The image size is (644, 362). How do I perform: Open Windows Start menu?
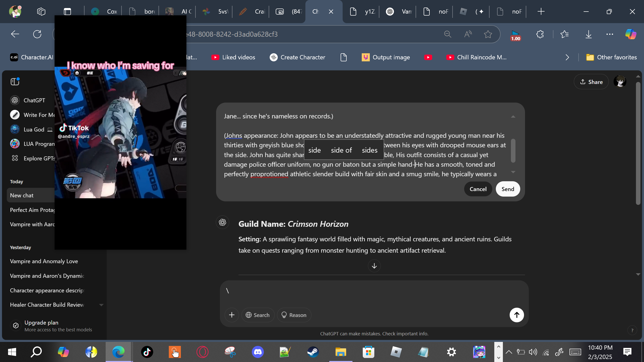pyautogui.click(x=12, y=352)
